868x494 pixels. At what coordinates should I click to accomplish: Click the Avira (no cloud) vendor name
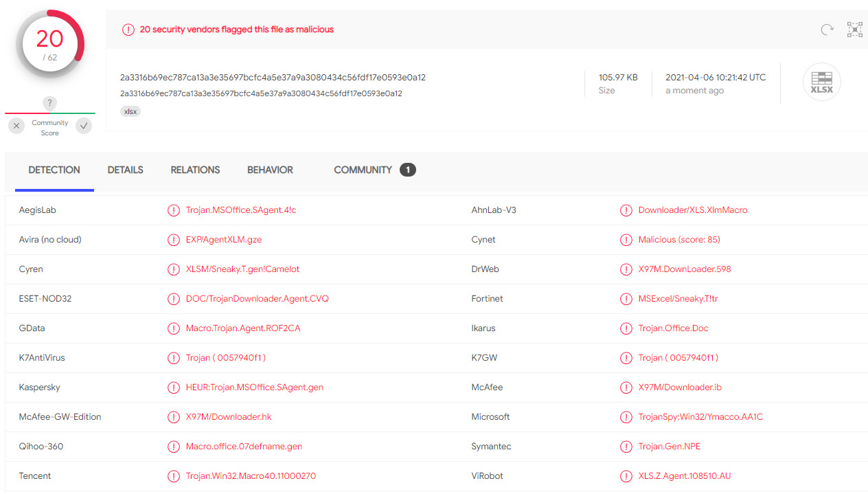(50, 240)
